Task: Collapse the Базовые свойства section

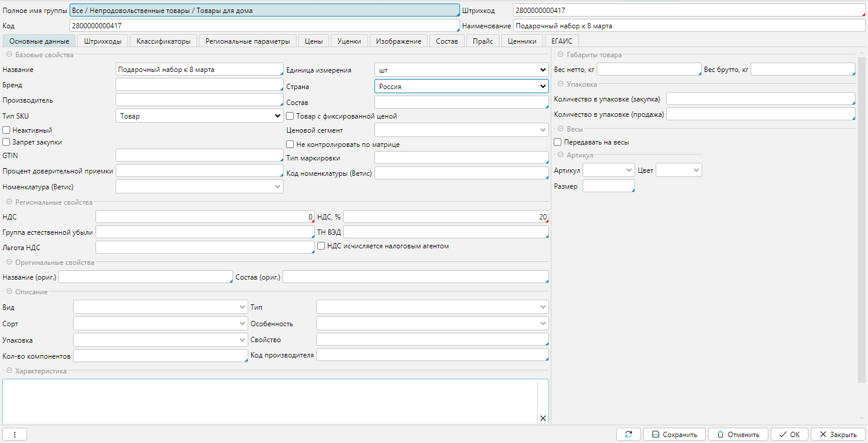Action: pos(9,55)
